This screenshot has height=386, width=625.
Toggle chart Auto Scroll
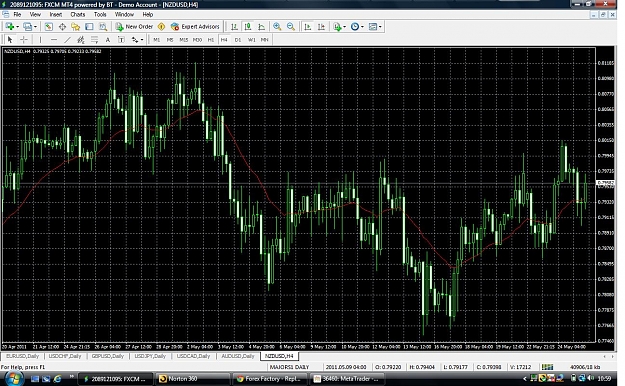pyautogui.click(x=307, y=27)
